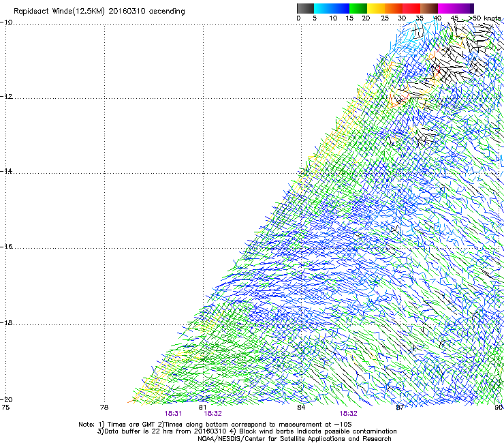Click the dark purple 45-50 knots color segment
Image resolution: width=504 pixels, height=443 pixels.
(464, 8)
